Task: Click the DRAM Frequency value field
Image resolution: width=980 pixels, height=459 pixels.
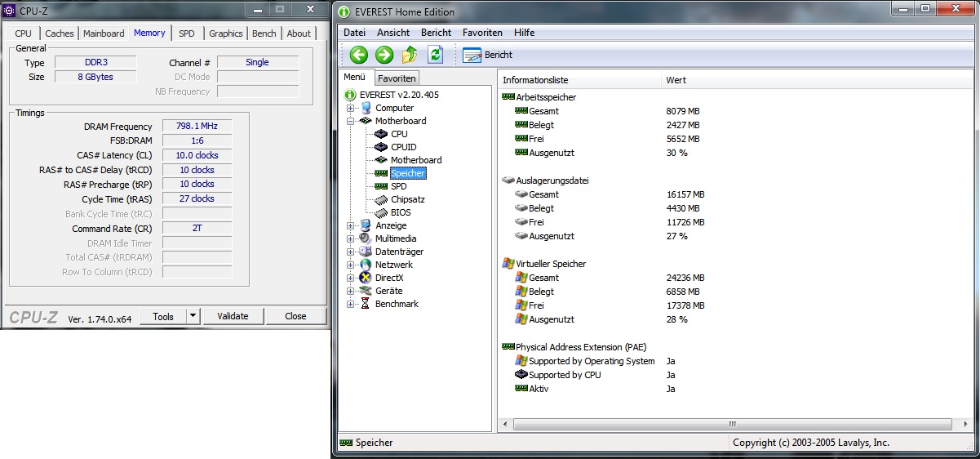Action: coord(197,127)
